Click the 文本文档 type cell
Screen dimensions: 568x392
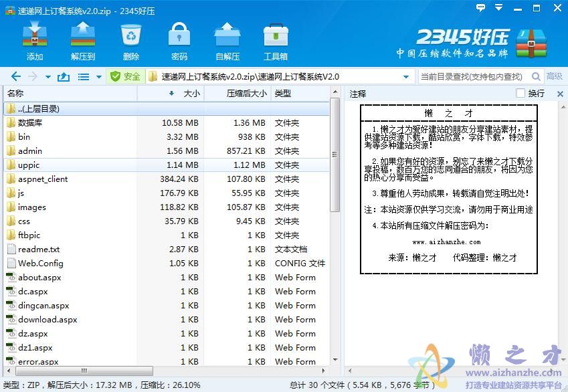coord(291,250)
